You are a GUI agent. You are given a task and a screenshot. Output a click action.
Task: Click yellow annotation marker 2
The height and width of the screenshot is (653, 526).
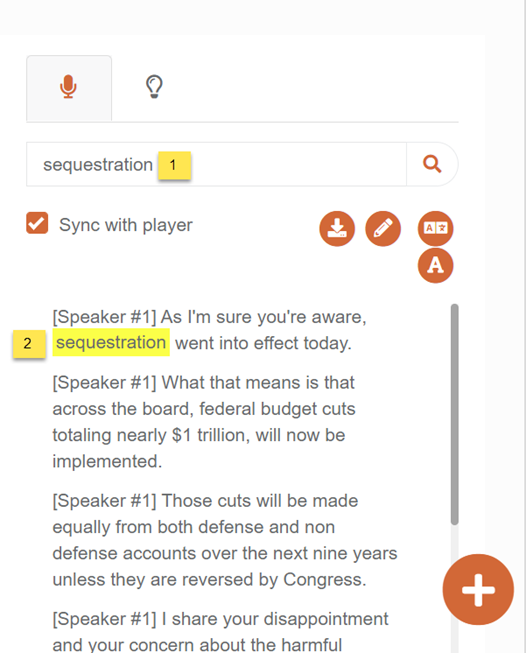click(29, 344)
